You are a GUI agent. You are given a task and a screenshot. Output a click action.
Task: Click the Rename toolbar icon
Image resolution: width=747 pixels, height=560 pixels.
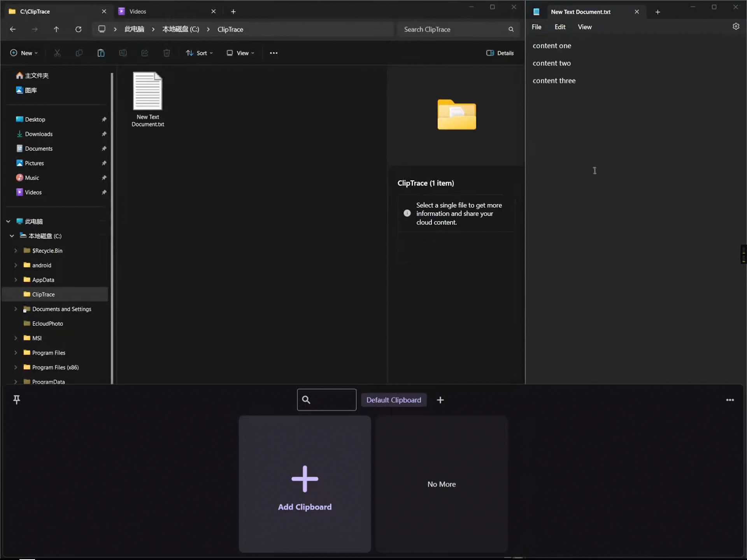(x=123, y=53)
